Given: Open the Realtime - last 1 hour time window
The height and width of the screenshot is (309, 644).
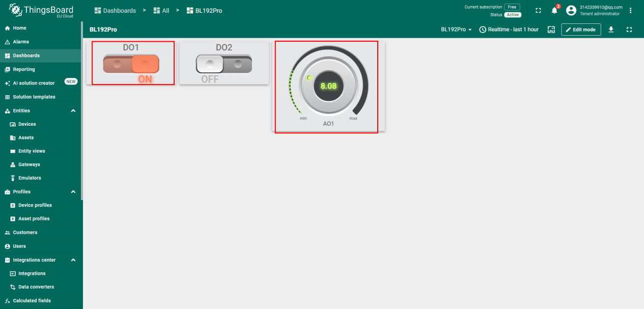Looking at the screenshot, I should coord(509,30).
